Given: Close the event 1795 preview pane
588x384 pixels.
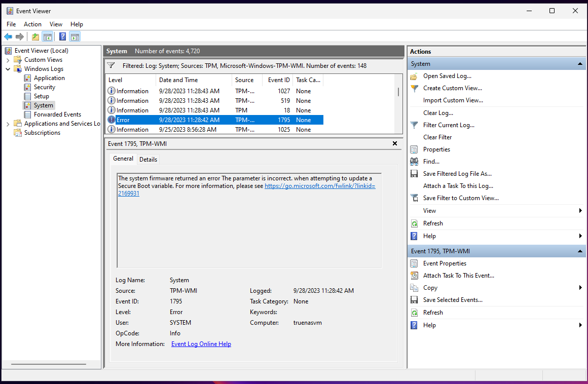Looking at the screenshot, I should coord(394,143).
